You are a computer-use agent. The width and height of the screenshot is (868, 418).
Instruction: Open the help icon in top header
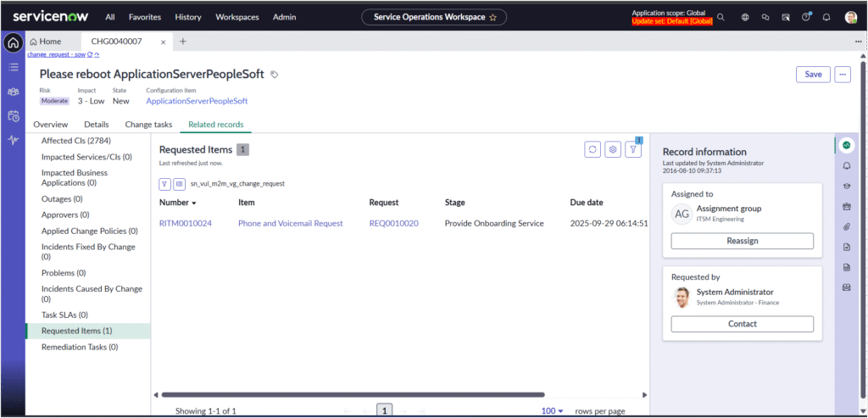(x=806, y=17)
